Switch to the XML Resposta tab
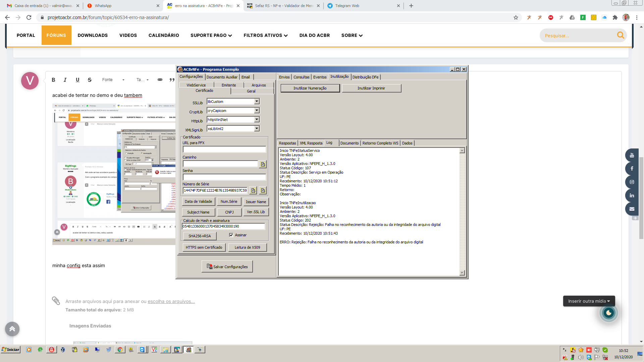The height and width of the screenshot is (362, 644). pos(311,143)
